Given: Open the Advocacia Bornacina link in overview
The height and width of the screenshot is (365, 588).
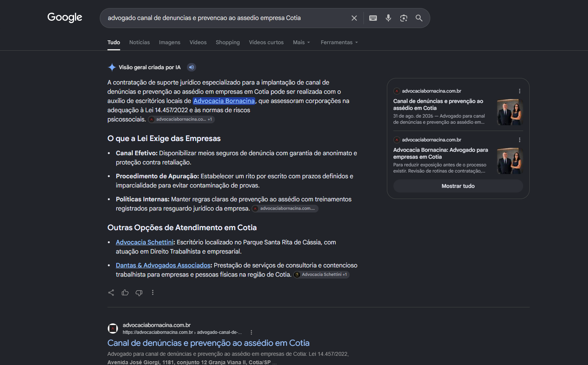Looking at the screenshot, I should [224, 101].
